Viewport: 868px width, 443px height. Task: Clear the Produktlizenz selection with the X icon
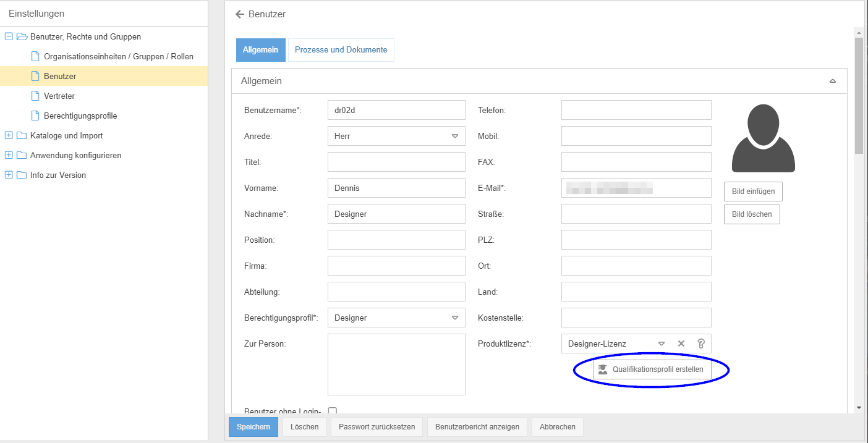tap(681, 344)
